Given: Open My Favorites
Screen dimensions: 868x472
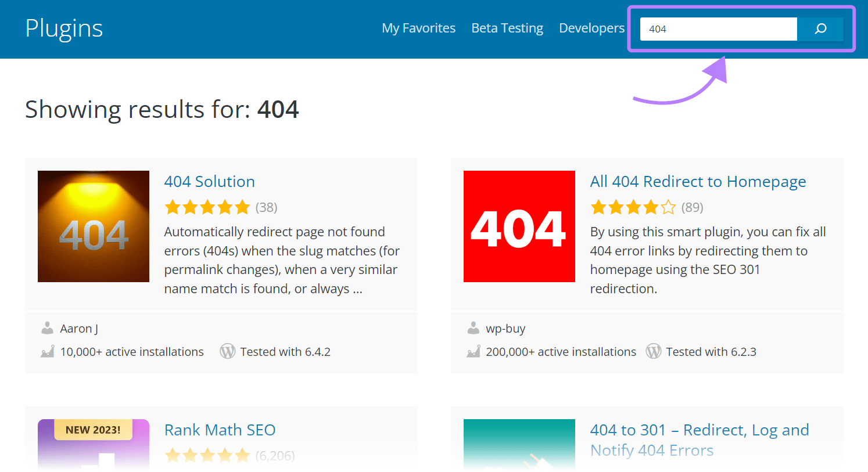Looking at the screenshot, I should coord(418,27).
